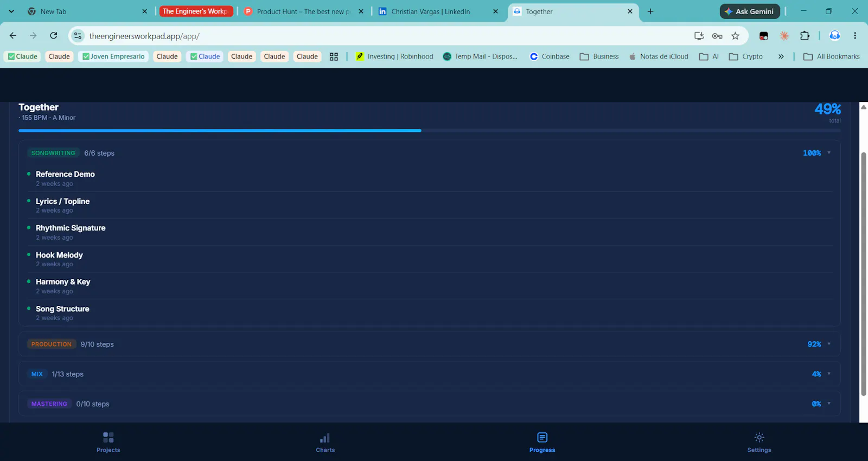Open the Extensions puzzle icon
This screenshot has width=868, height=461.
[x=805, y=36]
